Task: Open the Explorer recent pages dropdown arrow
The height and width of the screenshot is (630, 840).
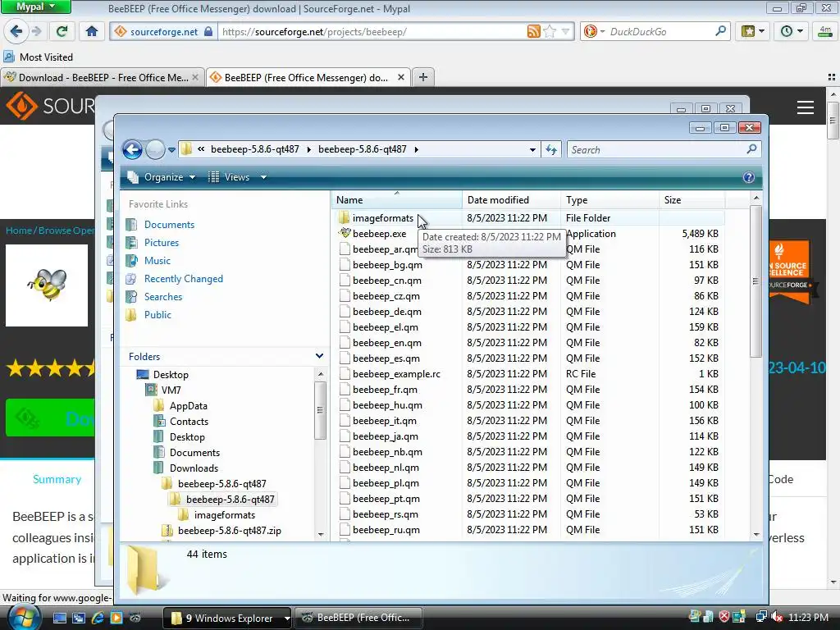Action: pyautogui.click(x=171, y=150)
